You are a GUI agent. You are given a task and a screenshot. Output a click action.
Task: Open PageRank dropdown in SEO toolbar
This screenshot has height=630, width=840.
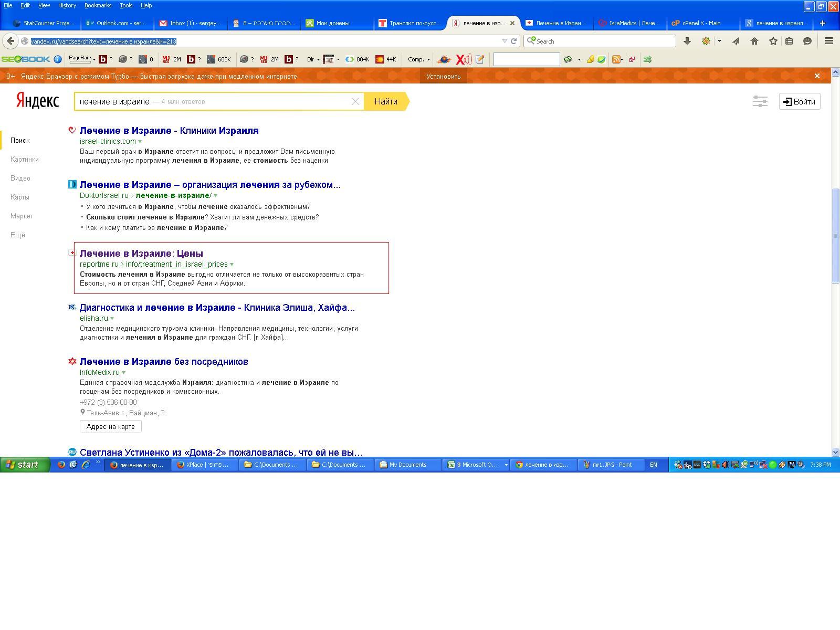pos(82,59)
